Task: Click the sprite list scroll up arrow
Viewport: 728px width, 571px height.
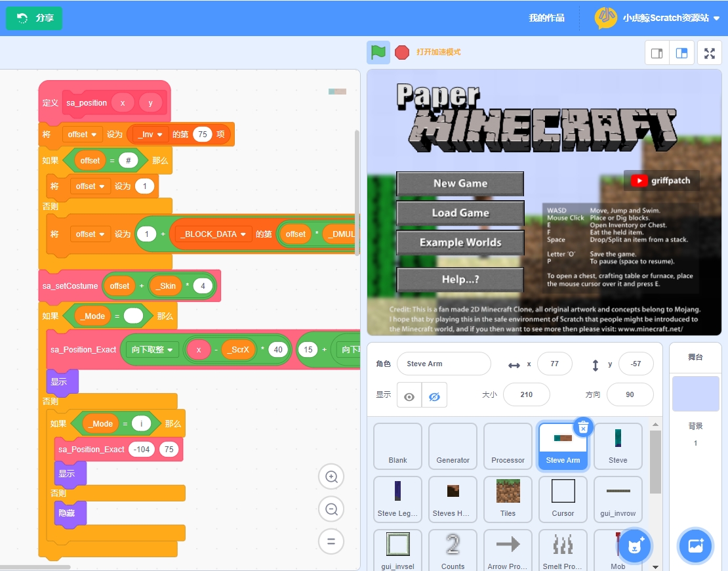Action: point(655,424)
